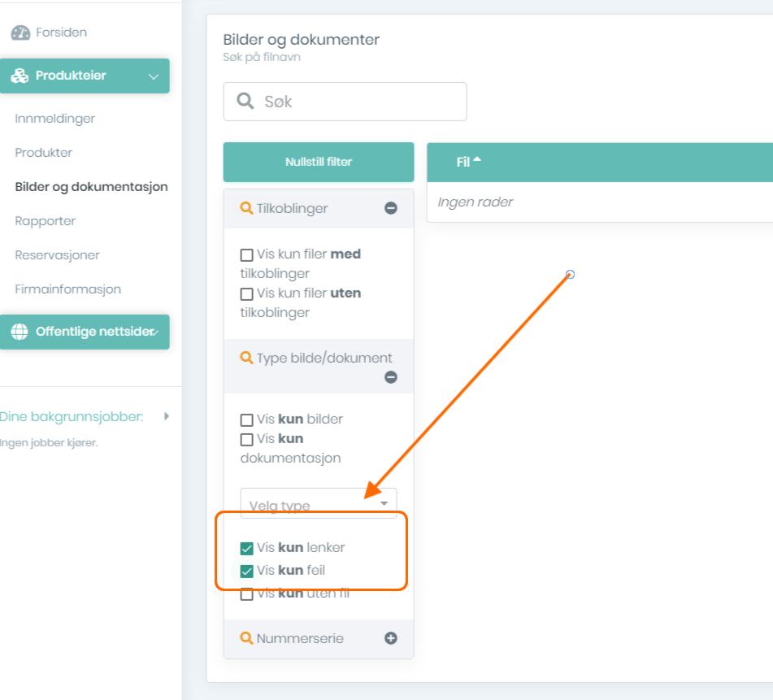Click the magnifier icon in search box

click(245, 102)
